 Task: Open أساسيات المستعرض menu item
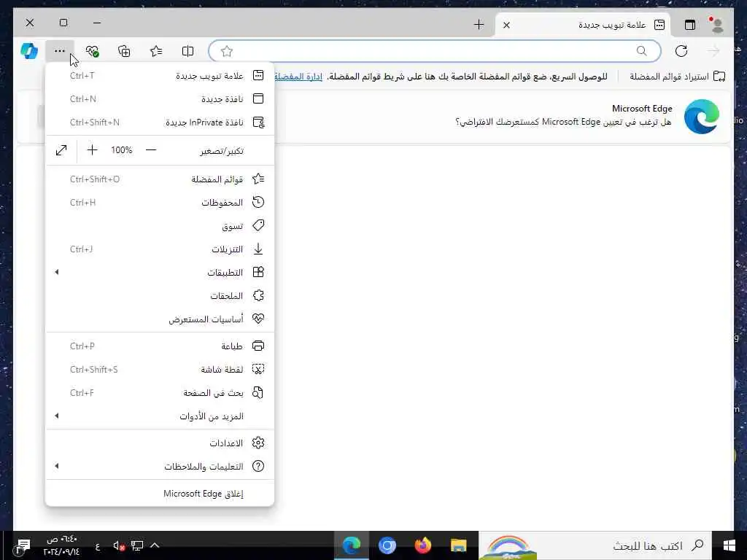pyautogui.click(x=160, y=319)
